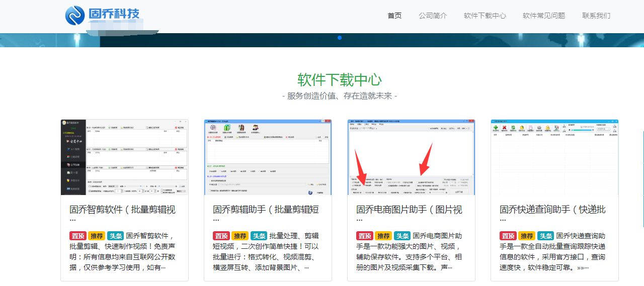Click the 服务创造价值、存在造就未来 subtitle text

tap(340, 96)
